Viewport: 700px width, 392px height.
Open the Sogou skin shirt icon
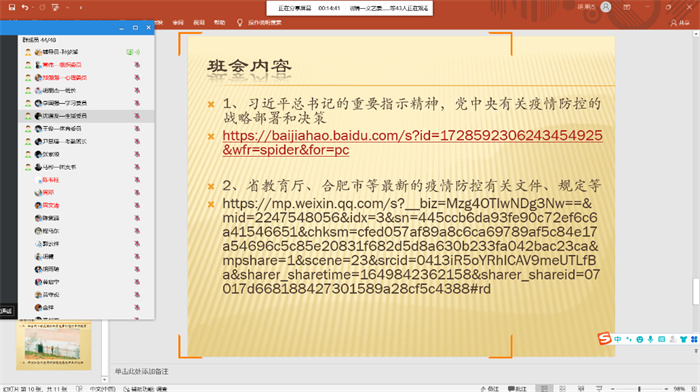(683, 339)
